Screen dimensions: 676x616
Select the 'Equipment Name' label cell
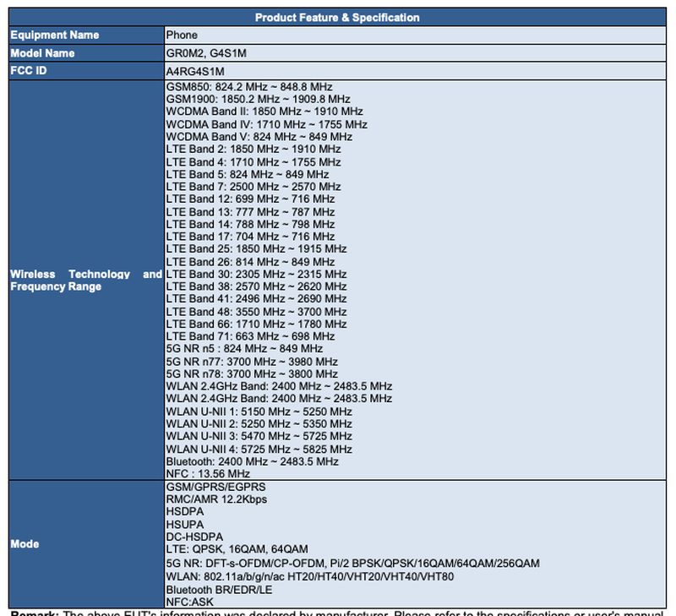(x=86, y=35)
